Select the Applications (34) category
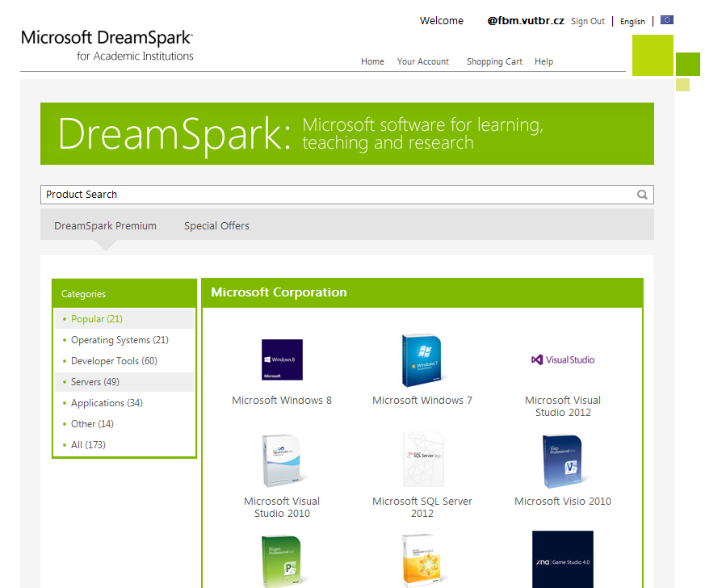This screenshot has height=588, width=705. [x=124, y=403]
